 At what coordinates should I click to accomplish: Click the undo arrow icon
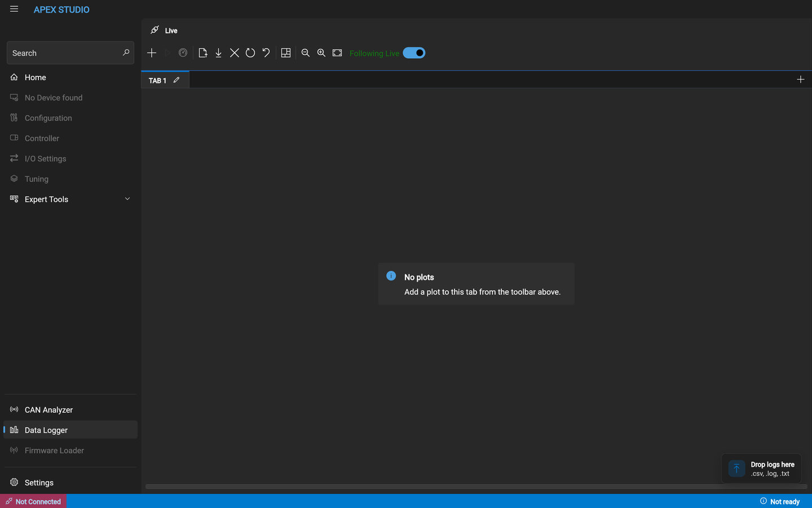point(266,52)
